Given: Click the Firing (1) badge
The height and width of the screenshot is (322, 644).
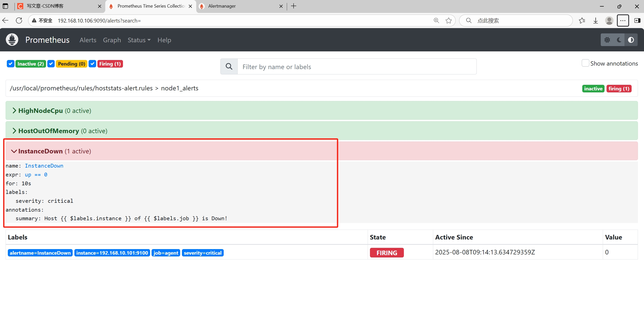Looking at the screenshot, I should (x=110, y=64).
